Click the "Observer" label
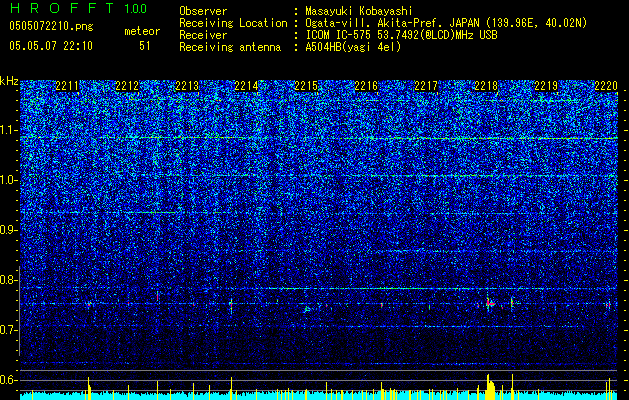Viewport: 629px width, 400px height. click(x=203, y=11)
